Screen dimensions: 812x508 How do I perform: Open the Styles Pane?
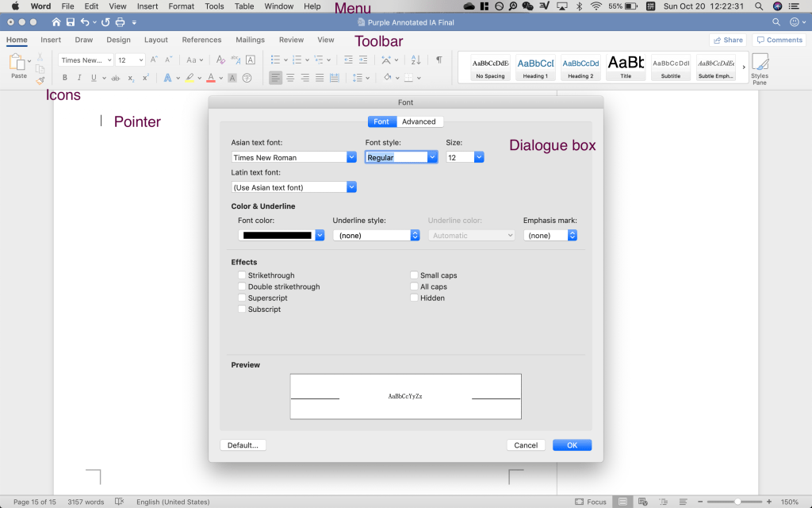[x=760, y=67]
